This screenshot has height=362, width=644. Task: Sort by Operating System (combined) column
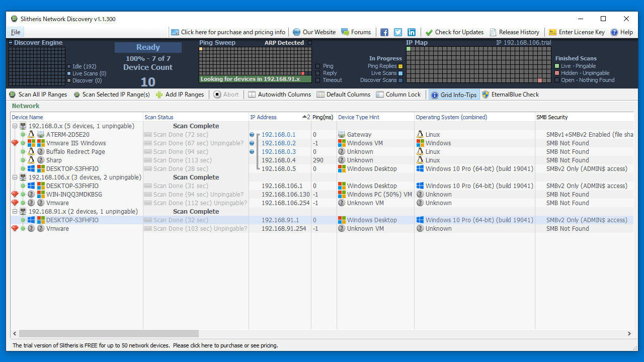click(474, 117)
